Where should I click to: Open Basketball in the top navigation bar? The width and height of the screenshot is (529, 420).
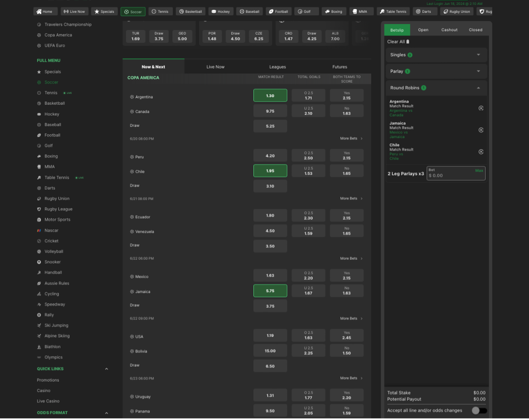[x=191, y=11]
